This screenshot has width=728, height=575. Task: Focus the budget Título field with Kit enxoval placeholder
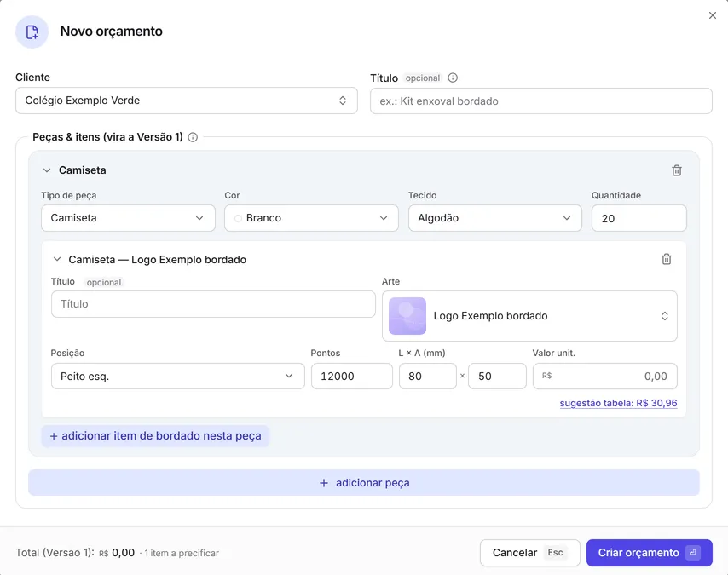click(541, 101)
